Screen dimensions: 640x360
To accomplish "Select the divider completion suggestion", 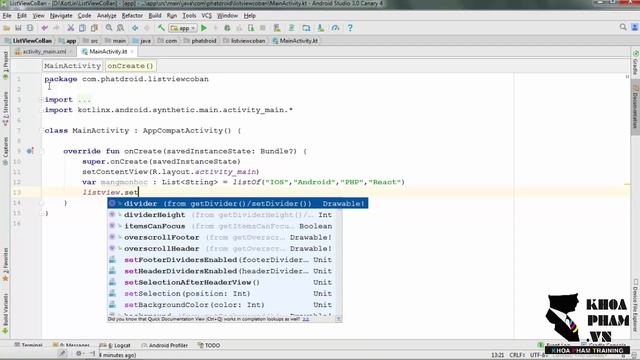I will pyautogui.click(x=238, y=203).
